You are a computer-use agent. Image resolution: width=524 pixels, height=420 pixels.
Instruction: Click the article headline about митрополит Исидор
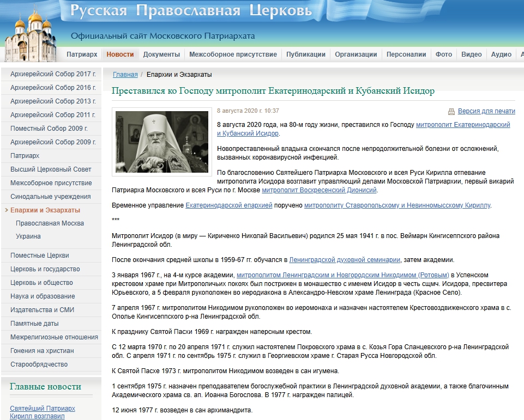click(273, 91)
